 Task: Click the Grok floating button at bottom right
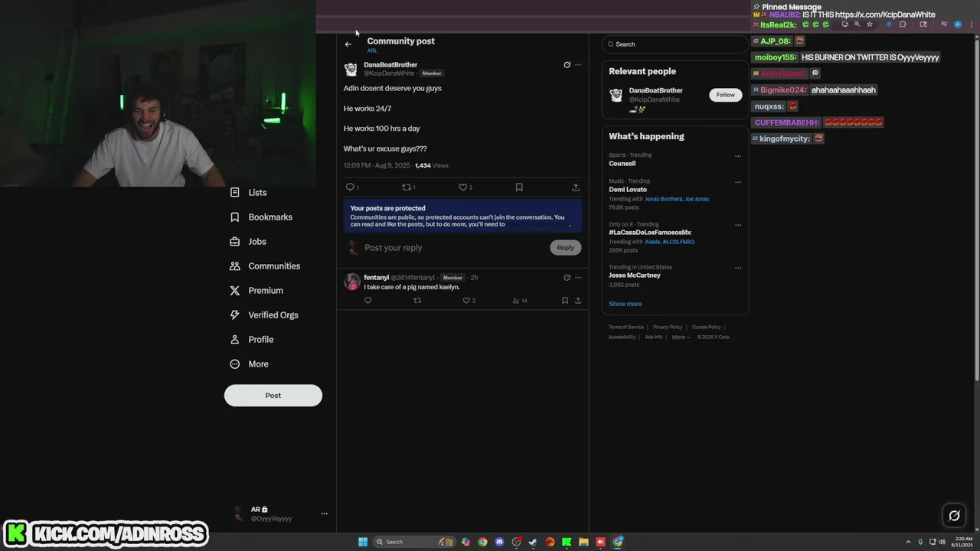[x=954, y=516]
